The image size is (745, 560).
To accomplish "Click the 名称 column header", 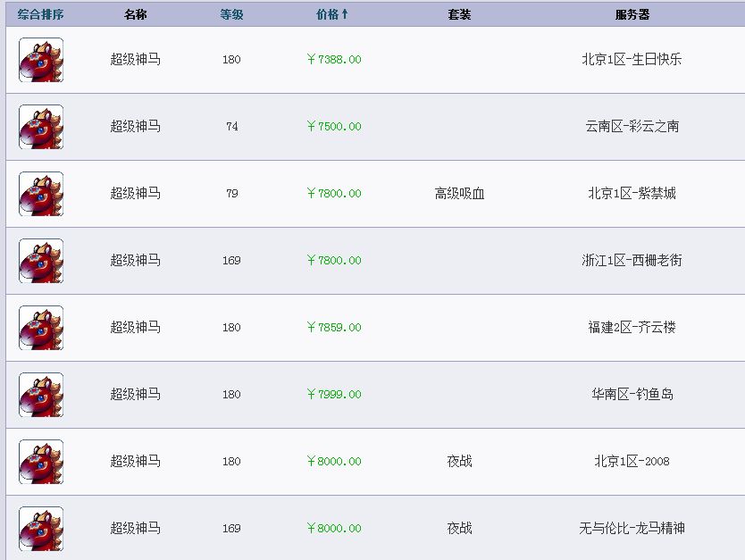I will point(136,14).
